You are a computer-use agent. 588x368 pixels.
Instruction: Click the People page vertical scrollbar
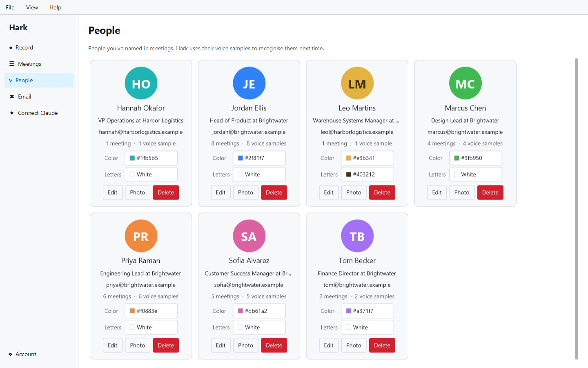[577, 209]
